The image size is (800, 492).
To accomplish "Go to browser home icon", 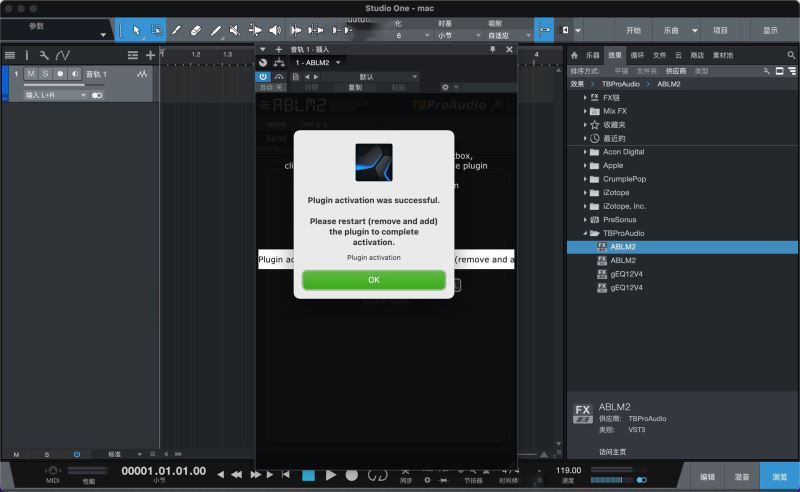I will (x=574, y=55).
